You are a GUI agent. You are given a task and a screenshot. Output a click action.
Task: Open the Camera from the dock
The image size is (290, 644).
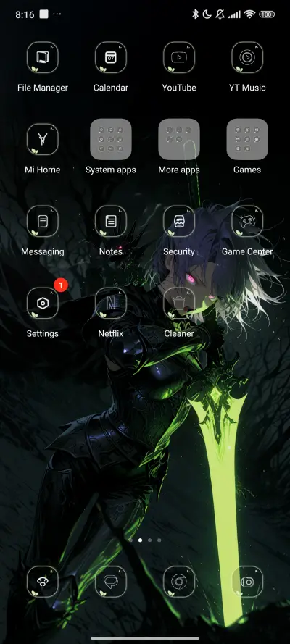pos(247,582)
